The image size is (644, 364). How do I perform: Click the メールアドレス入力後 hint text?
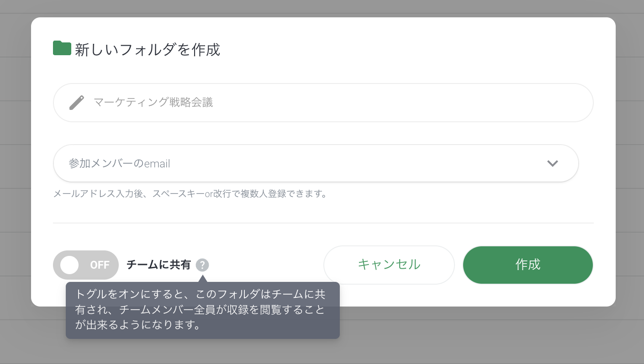pos(190,194)
